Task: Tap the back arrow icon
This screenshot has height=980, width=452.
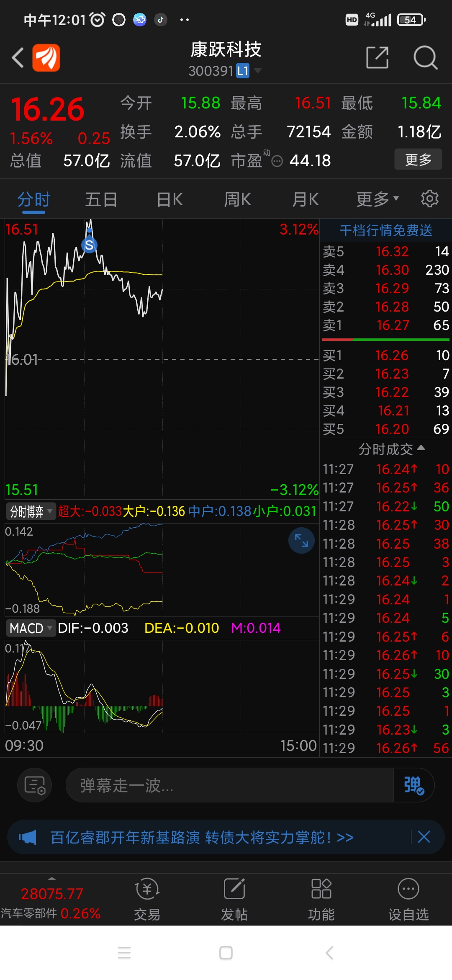Action: [x=18, y=58]
